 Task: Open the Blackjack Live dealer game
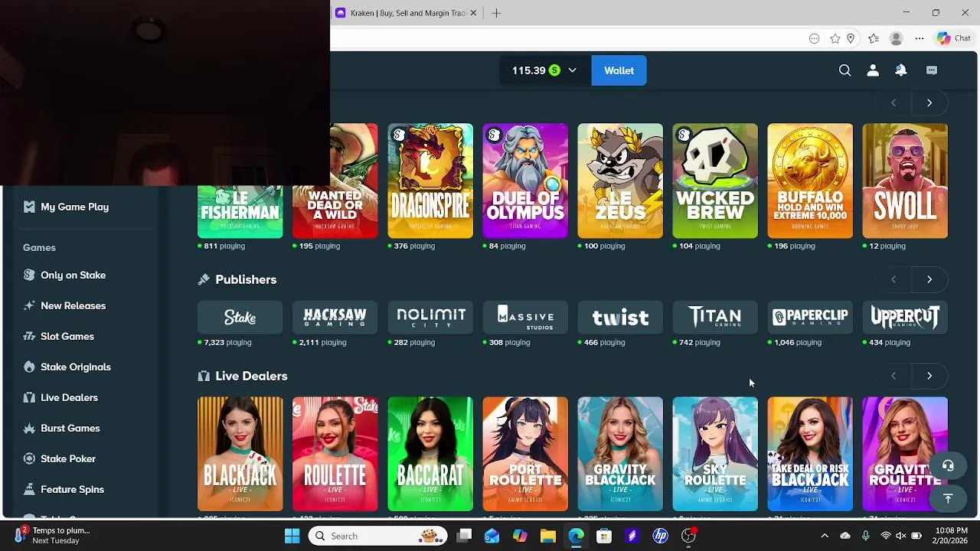[x=240, y=454]
